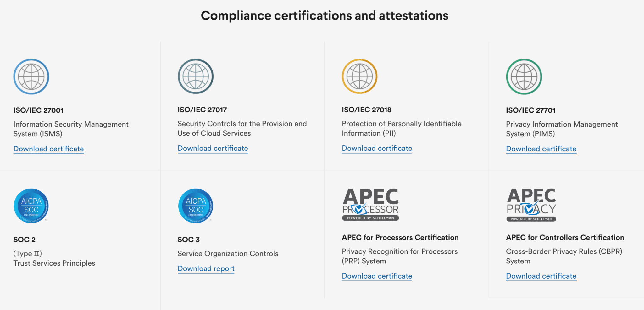Download the APEC for Processors certificate
This screenshot has width=644, height=310.
click(377, 276)
